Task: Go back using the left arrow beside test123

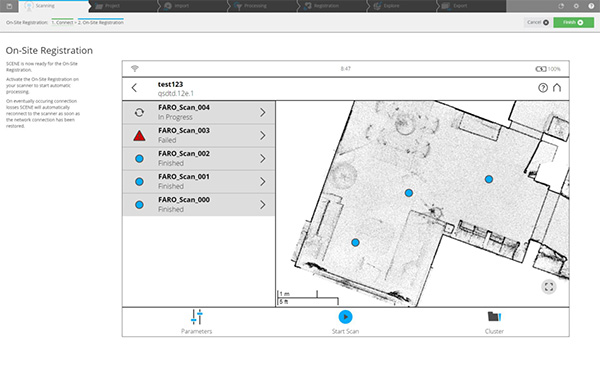Action: 134,88
